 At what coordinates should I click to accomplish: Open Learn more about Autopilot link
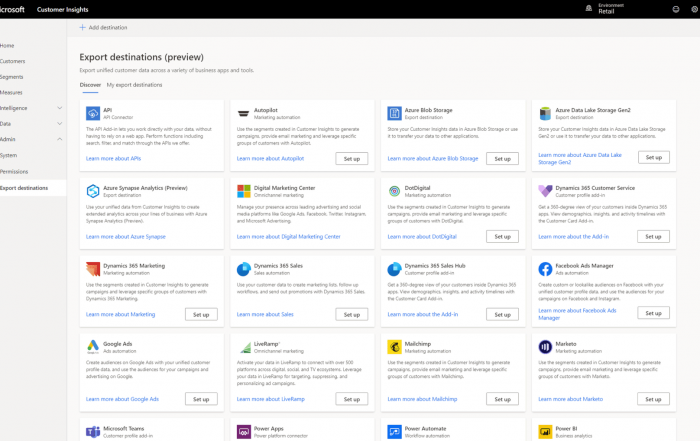270,158
